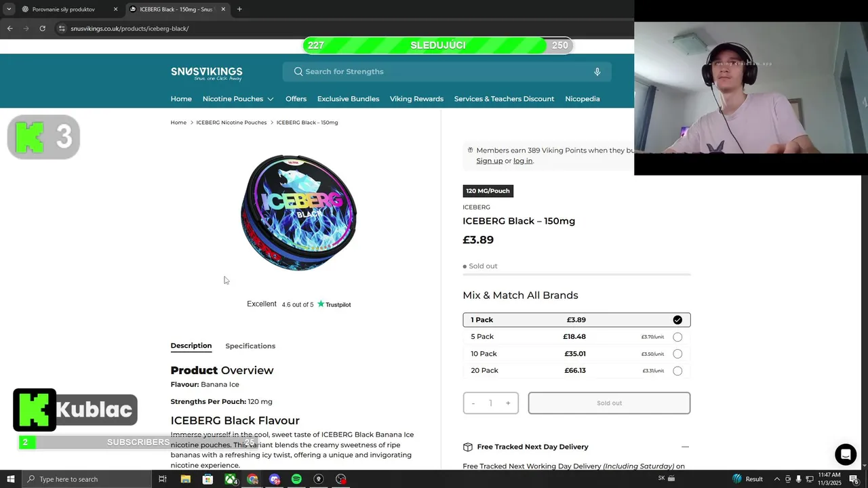The height and width of the screenshot is (488, 868).
Task: Open Chrome from taskbar
Action: 252,479
